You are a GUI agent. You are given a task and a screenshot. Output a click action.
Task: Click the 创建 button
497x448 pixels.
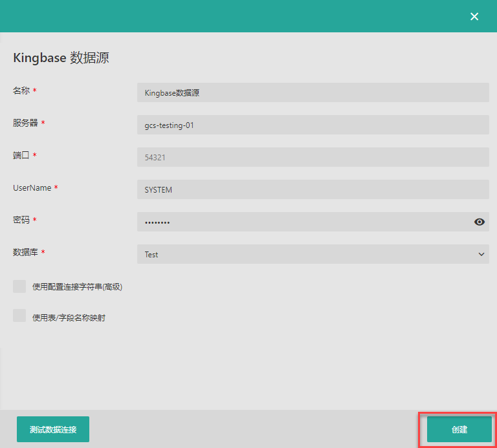[459, 429]
